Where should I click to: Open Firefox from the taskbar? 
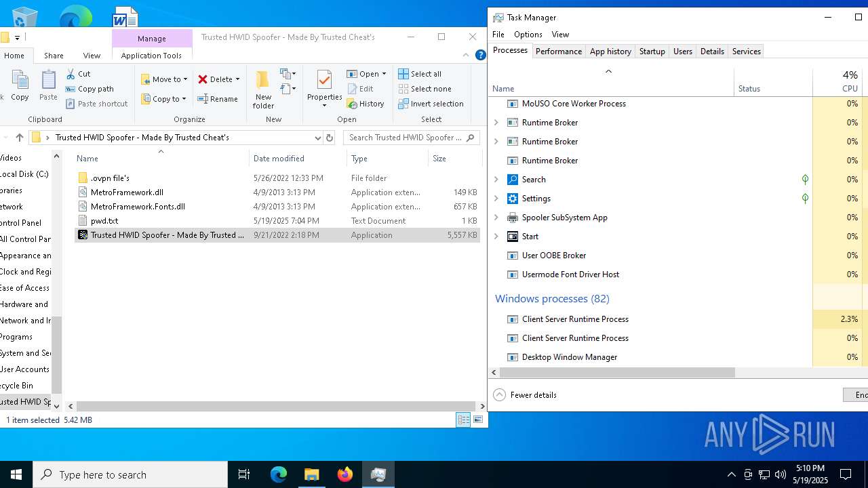(x=345, y=474)
